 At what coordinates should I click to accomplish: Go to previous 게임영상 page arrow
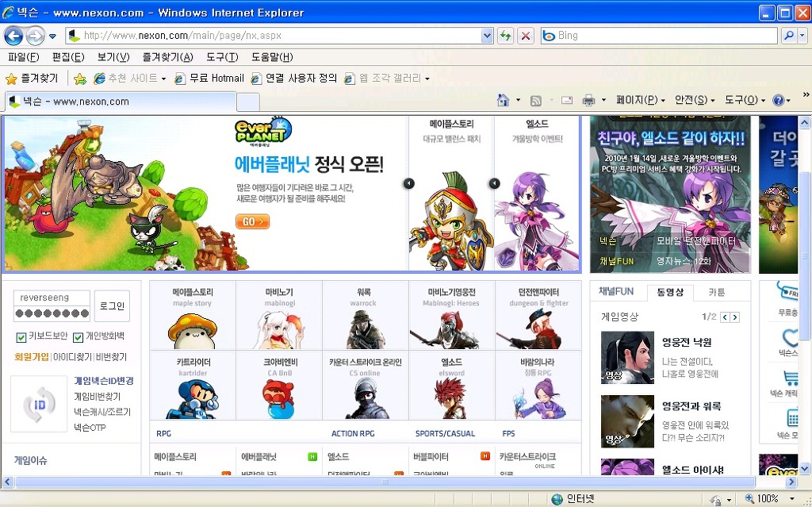pyautogui.click(x=725, y=317)
